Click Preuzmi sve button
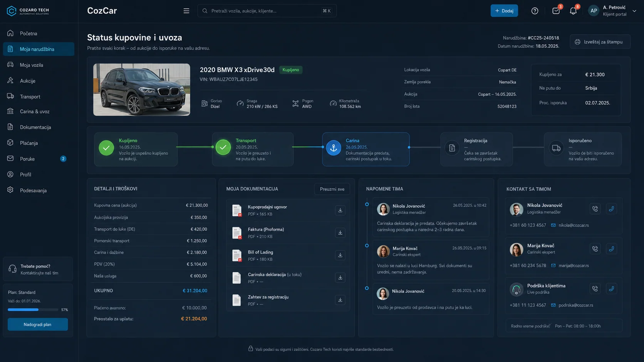Screen dimensions: 644x362 332,189
